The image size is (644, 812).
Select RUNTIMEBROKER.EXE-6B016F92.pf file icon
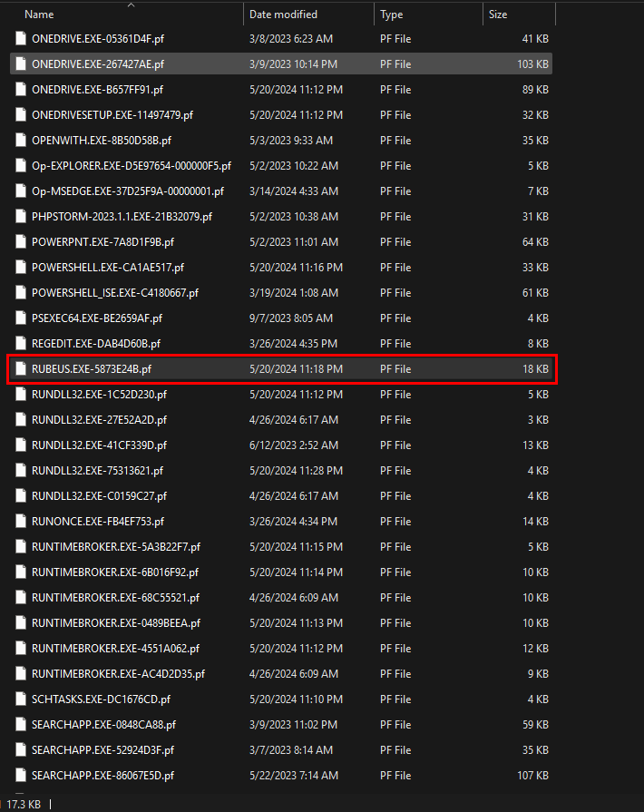[x=21, y=572]
